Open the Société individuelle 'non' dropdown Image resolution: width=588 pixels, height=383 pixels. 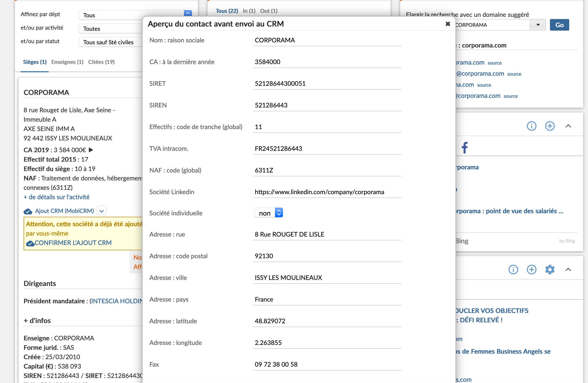[x=268, y=213]
